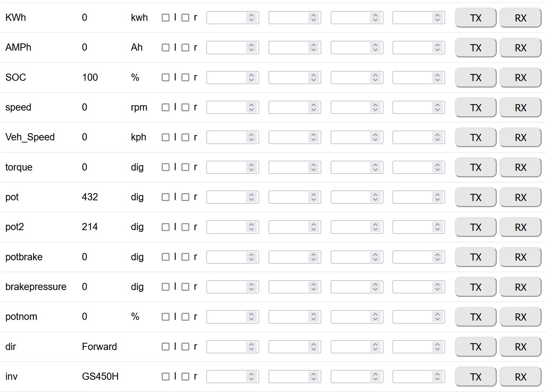Screen dimensions: 546x392
Task: Click the TX button for KWh
Action: pyautogui.click(x=475, y=18)
